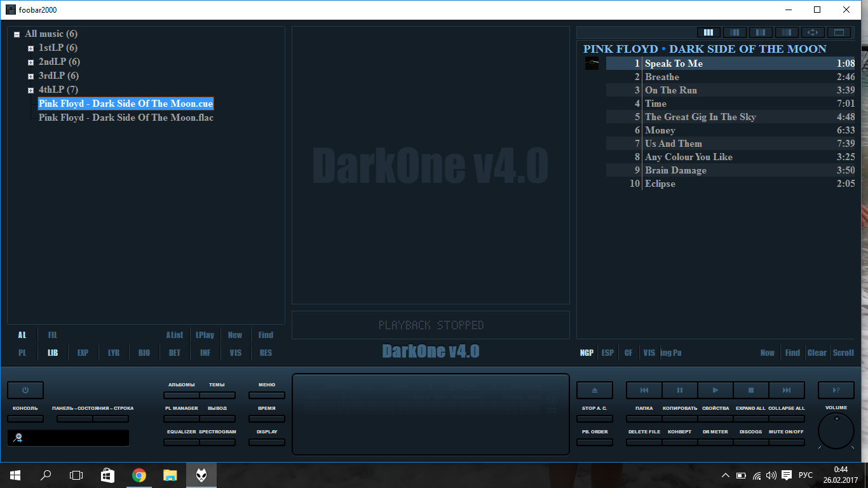
Task: Open Windows taskbar search
Action: pos(46,475)
